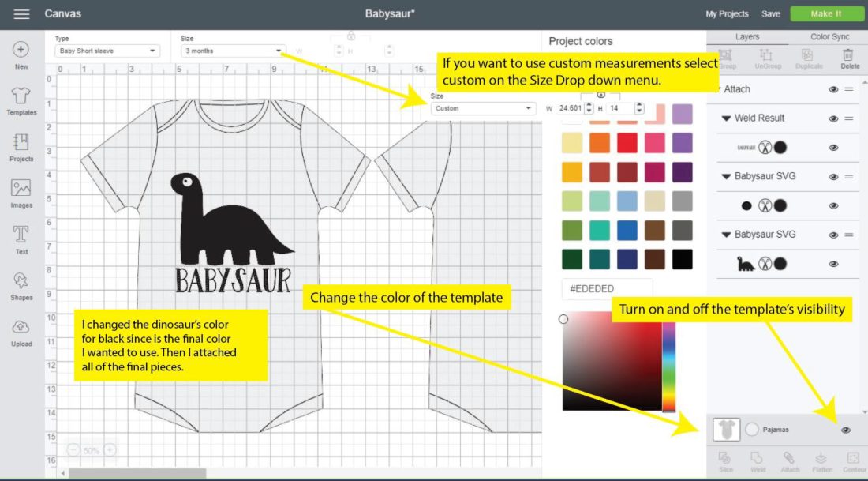Click the custom width field showing 24.601

point(571,109)
